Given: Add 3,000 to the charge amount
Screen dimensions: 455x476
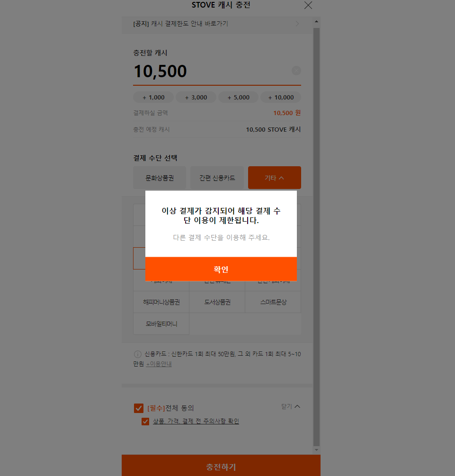Looking at the screenshot, I should click(x=196, y=98).
